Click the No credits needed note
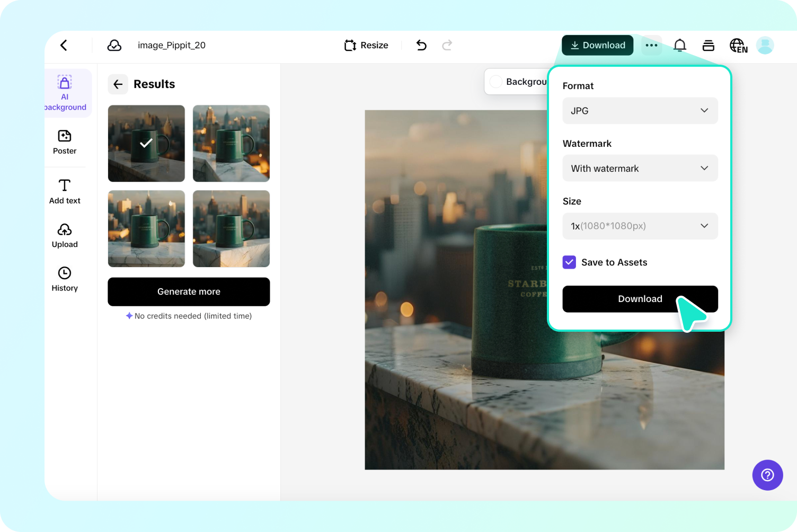 (189, 316)
